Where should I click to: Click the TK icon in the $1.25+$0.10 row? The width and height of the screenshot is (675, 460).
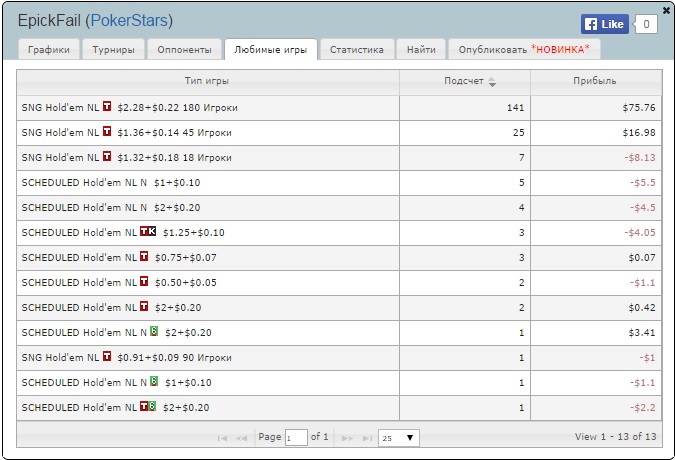(x=148, y=231)
